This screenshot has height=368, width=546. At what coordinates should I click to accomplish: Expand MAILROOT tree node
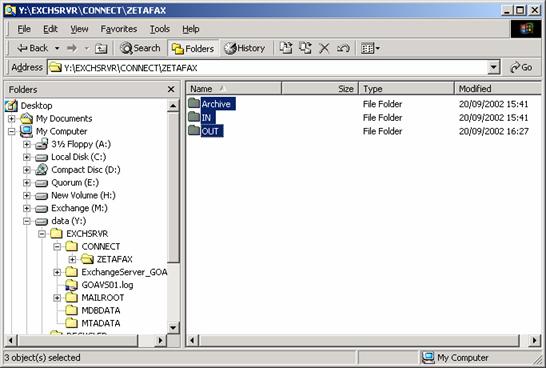pos(57,298)
